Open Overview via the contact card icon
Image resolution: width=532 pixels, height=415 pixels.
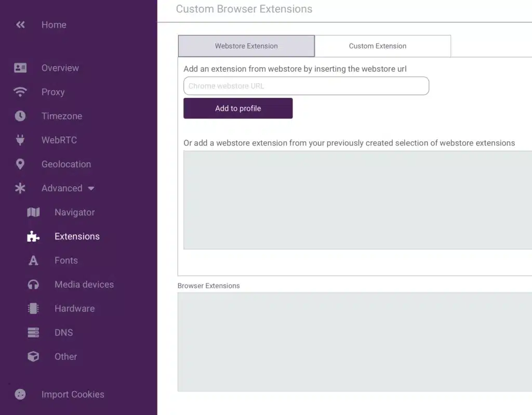20,68
